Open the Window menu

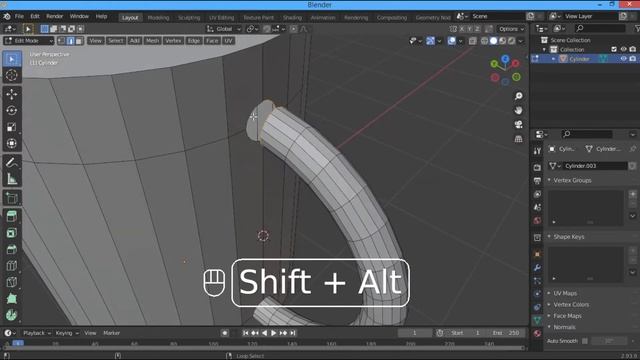(79, 16)
